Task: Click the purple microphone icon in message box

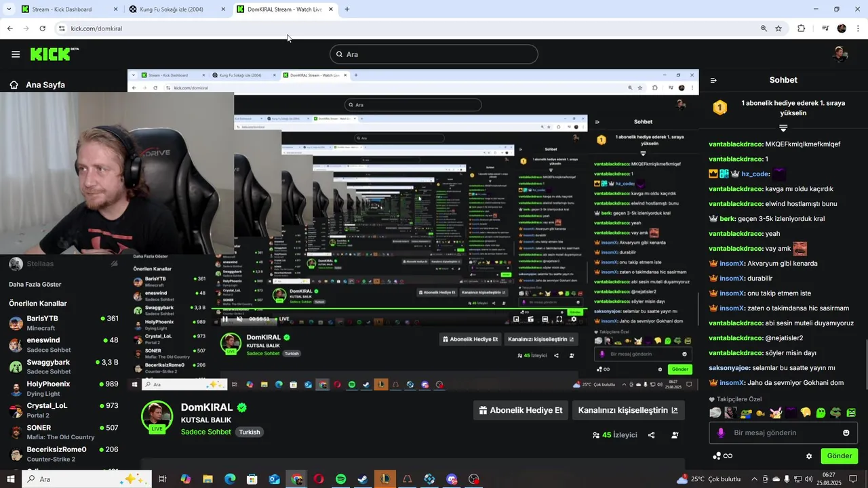Action: (x=721, y=432)
